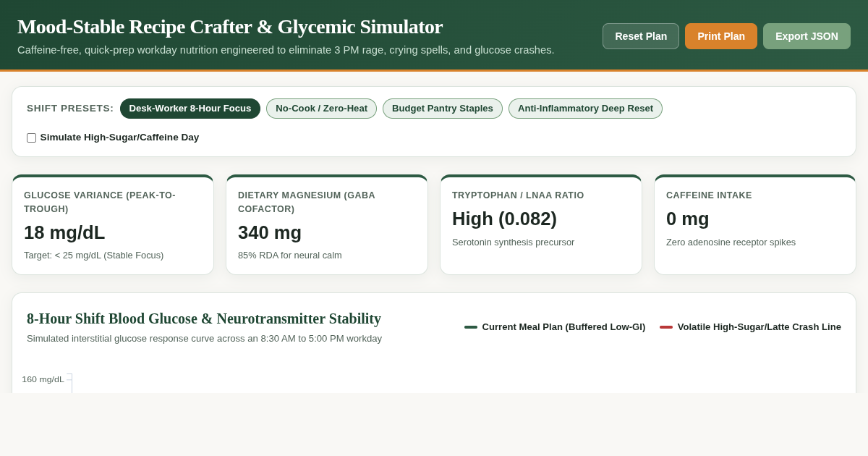Click the 18 mg/dL glucose variance value
Viewport: 868px width, 456px height.
pyautogui.click(x=64, y=232)
